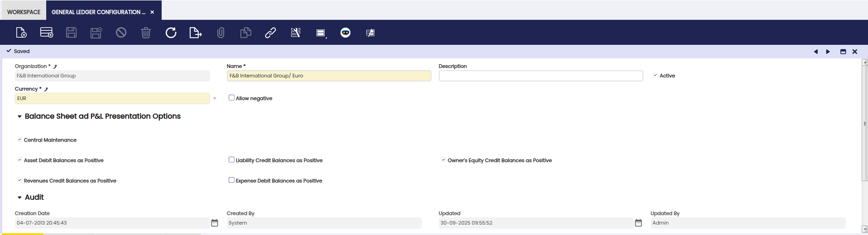Screen dimensions: 868x235
Task: Click the vertical scrollbar thumb
Action: 865,123
